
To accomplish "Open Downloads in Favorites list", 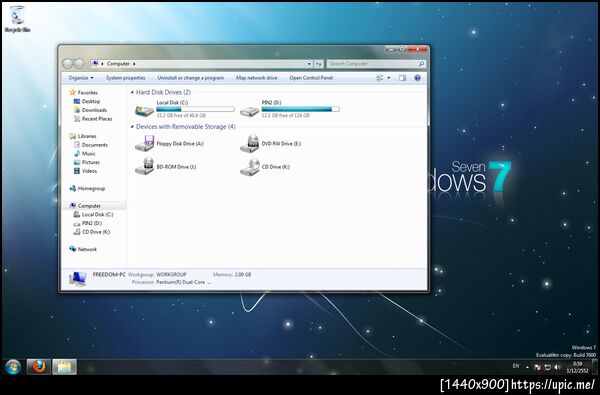I will 94,110.
